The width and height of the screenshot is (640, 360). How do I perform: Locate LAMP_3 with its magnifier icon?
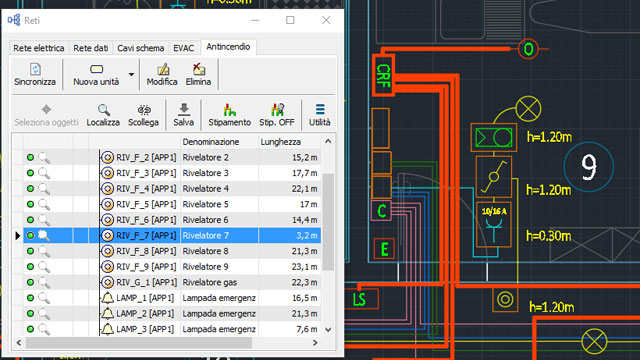tap(44, 329)
